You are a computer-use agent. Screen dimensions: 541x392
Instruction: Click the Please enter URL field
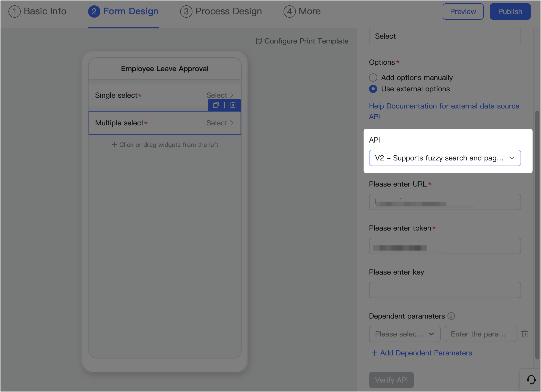click(x=445, y=202)
